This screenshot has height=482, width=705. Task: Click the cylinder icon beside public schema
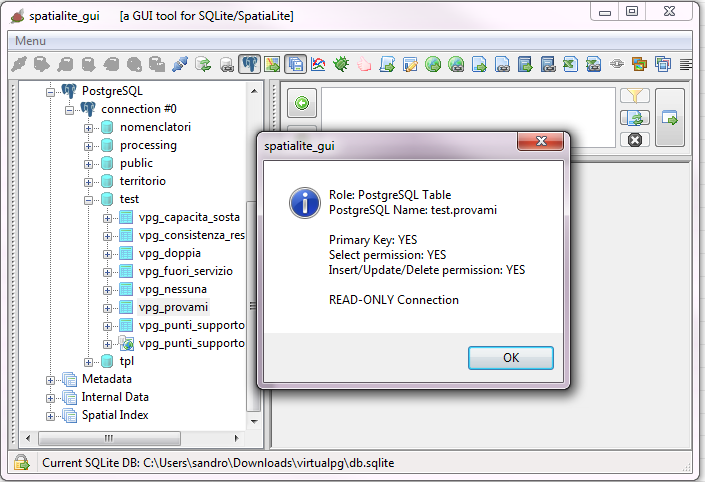coord(107,164)
